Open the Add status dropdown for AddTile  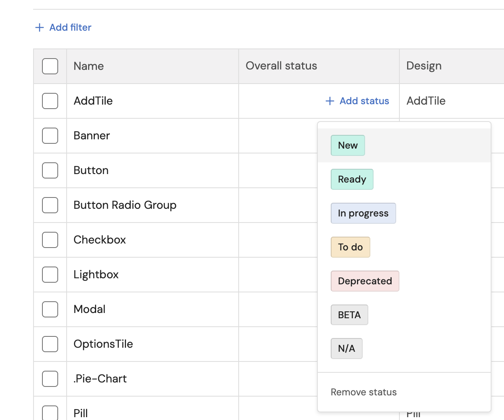click(x=364, y=101)
